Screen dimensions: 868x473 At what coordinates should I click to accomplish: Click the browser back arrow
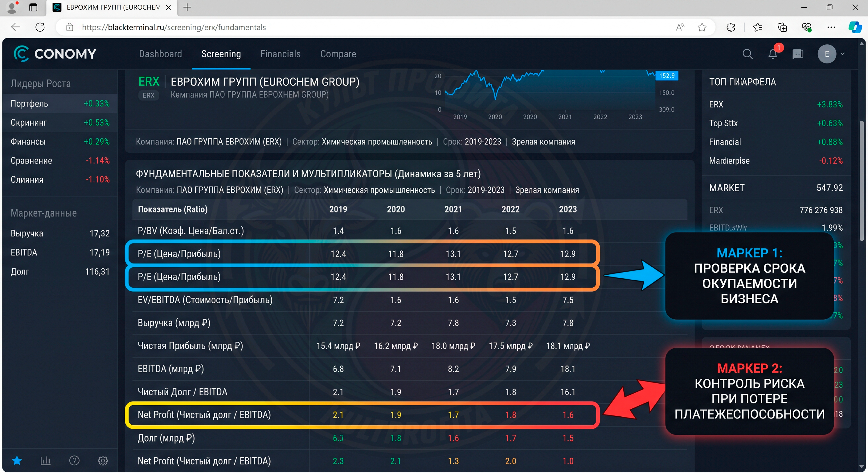pyautogui.click(x=16, y=27)
